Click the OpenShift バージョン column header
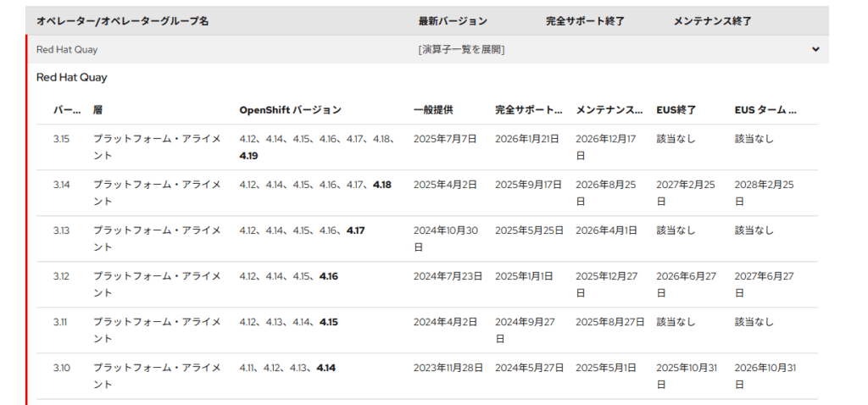The height and width of the screenshot is (405, 868). [x=290, y=110]
